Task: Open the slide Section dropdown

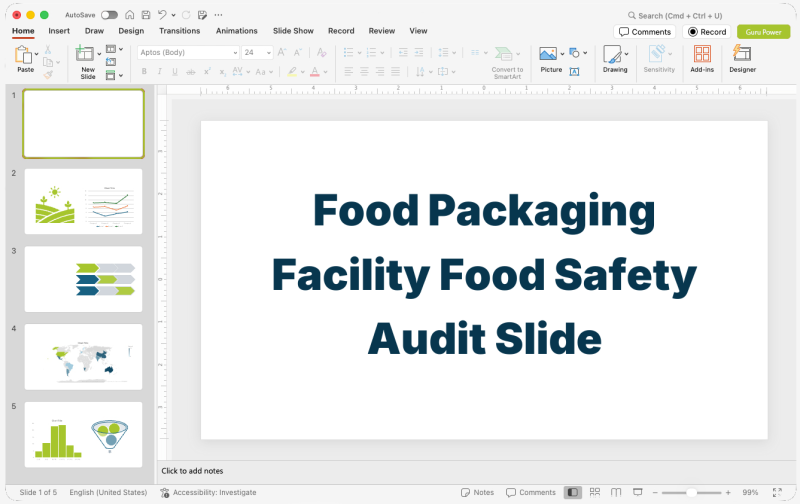Action: pos(114,75)
